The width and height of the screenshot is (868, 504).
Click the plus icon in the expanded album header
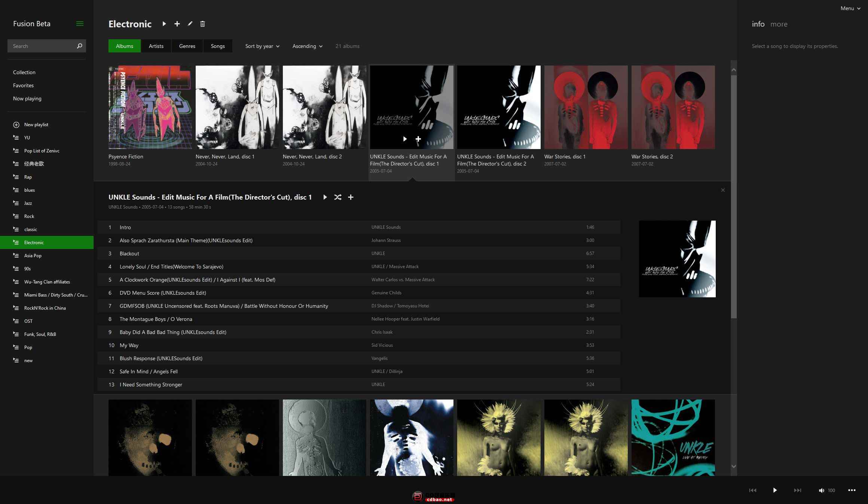(x=351, y=197)
